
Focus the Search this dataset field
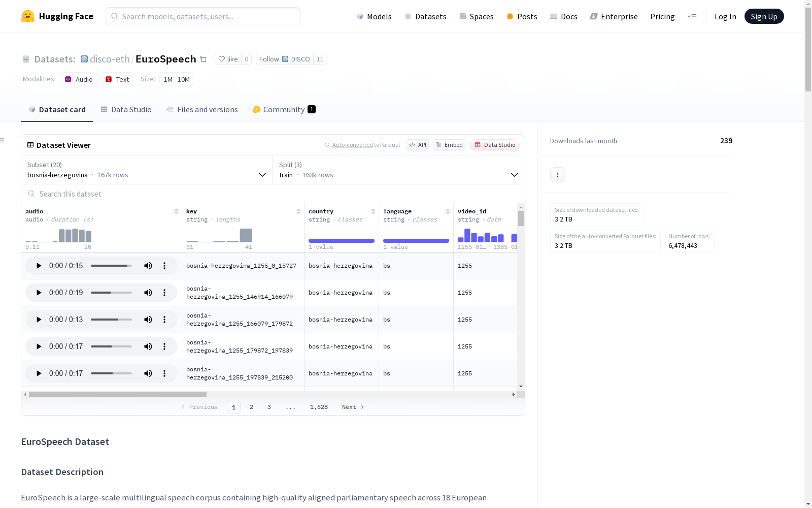coord(273,194)
